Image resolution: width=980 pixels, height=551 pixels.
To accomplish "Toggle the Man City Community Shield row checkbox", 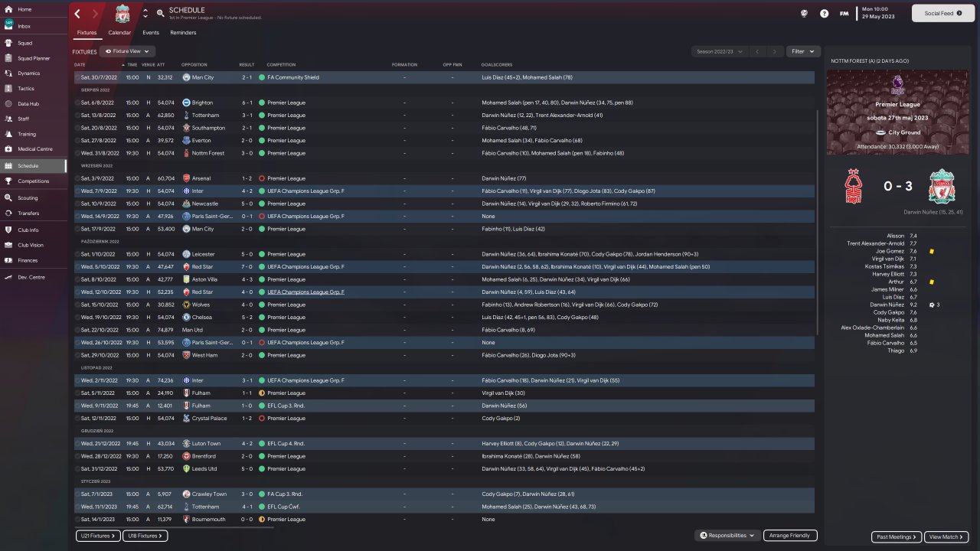I will point(77,77).
